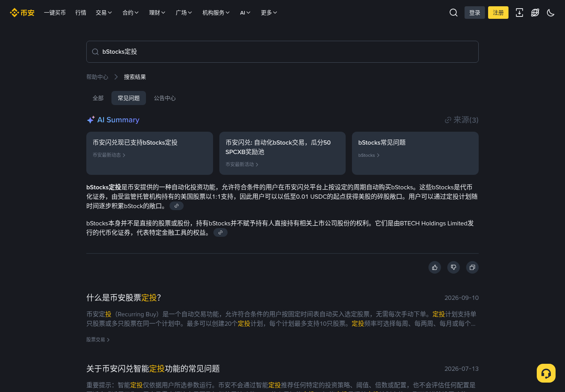This screenshot has width=565, height=392.
Task: Click the AI Summary sparkle icon
Action: coord(91,120)
